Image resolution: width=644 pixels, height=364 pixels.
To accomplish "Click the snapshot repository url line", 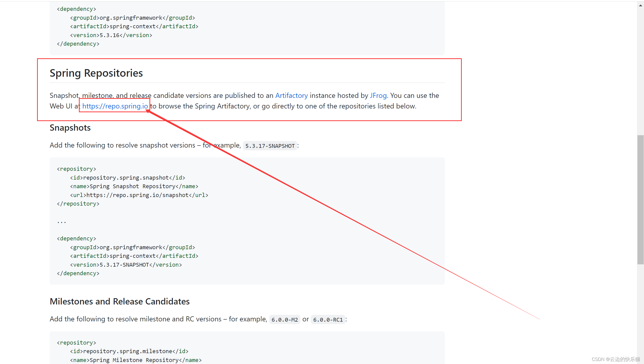I will (x=139, y=195).
